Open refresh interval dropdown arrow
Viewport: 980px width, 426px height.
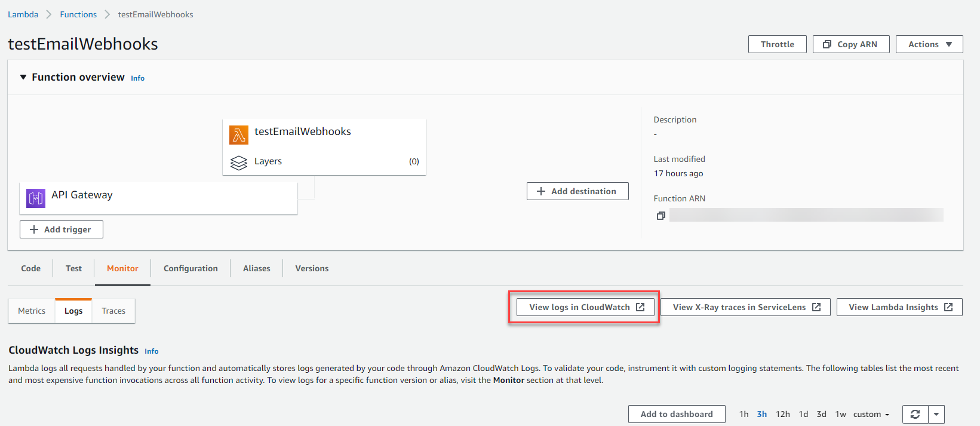pyautogui.click(x=936, y=414)
